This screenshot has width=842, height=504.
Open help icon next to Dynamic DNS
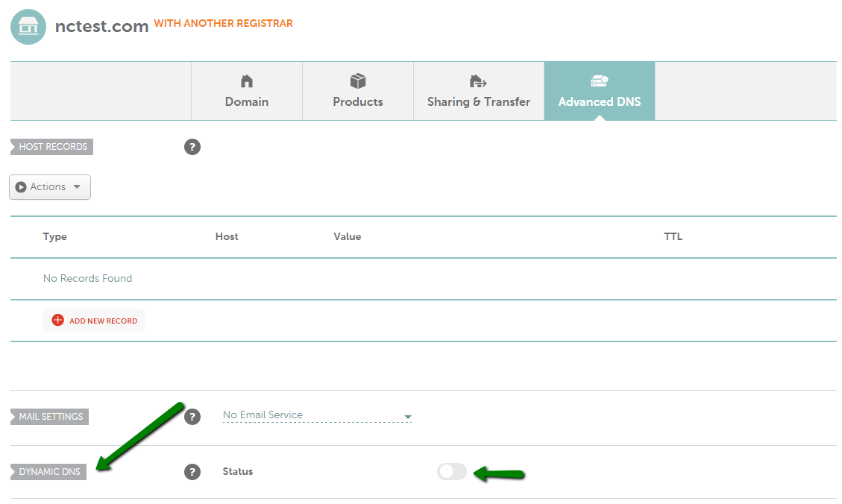tap(192, 472)
